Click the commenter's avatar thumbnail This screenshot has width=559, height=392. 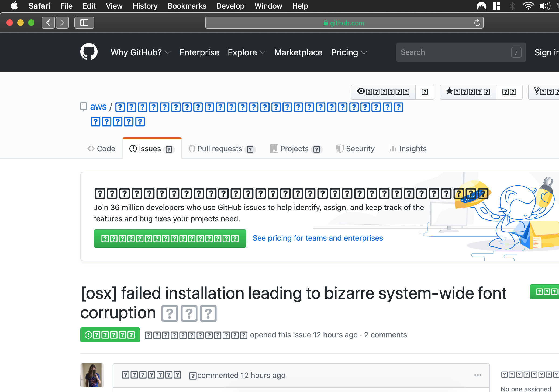(x=92, y=375)
